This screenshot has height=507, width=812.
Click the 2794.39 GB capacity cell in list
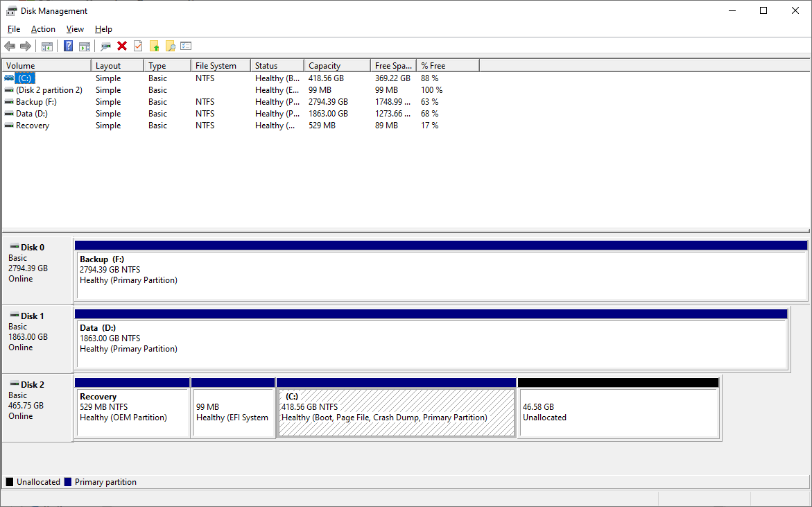328,102
